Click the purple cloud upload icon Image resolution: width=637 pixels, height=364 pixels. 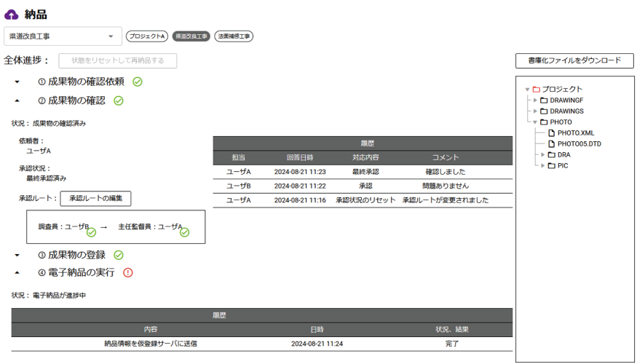[x=12, y=14]
